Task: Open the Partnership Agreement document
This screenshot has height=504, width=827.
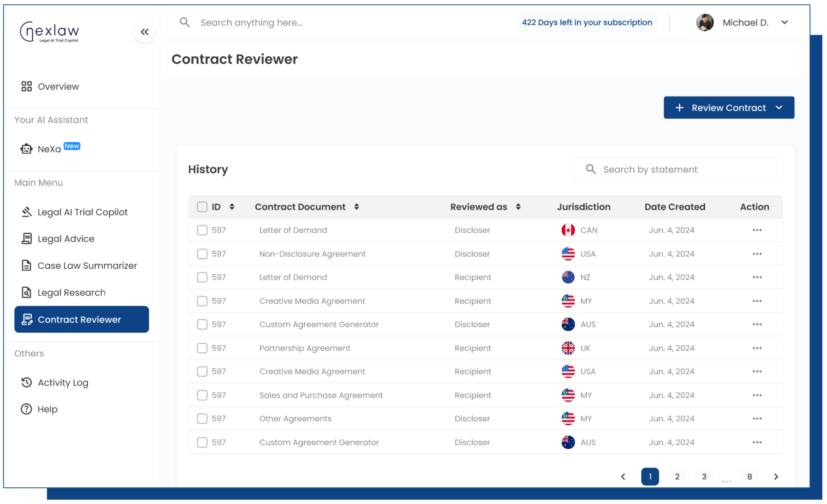Action: coord(305,348)
